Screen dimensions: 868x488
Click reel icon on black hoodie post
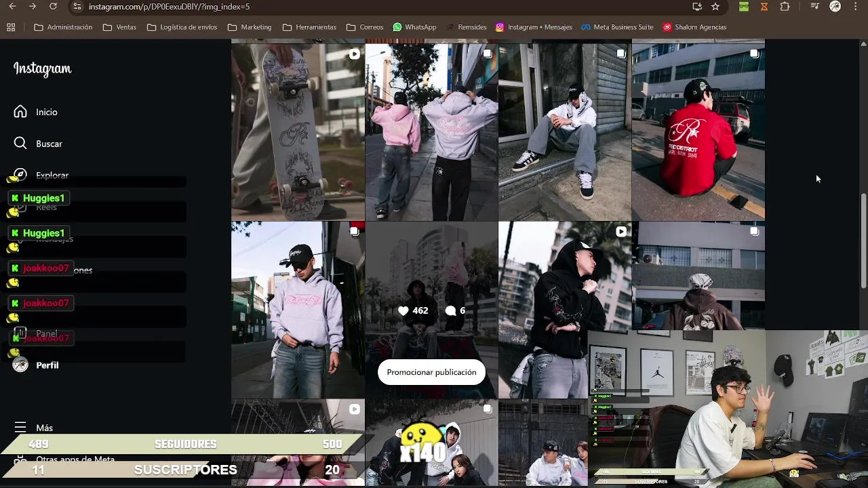point(620,232)
